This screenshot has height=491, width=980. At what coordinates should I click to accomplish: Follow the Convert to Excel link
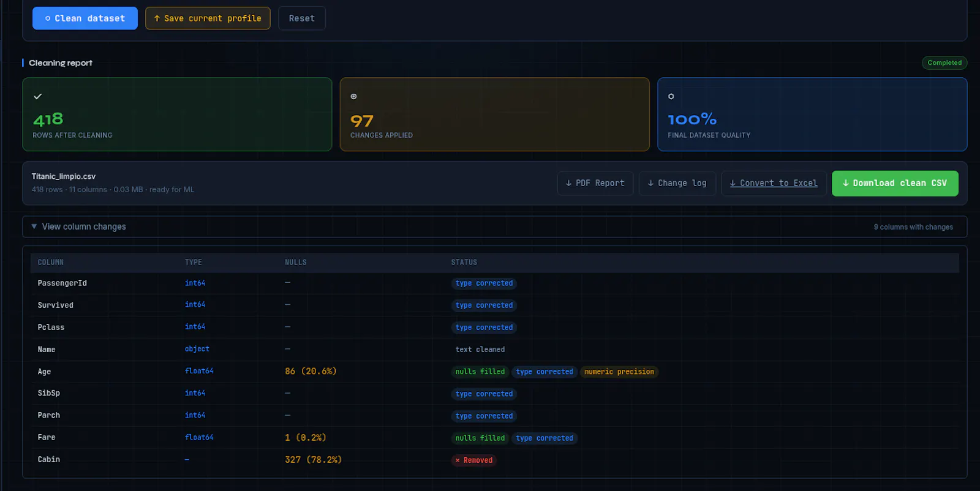click(x=774, y=183)
